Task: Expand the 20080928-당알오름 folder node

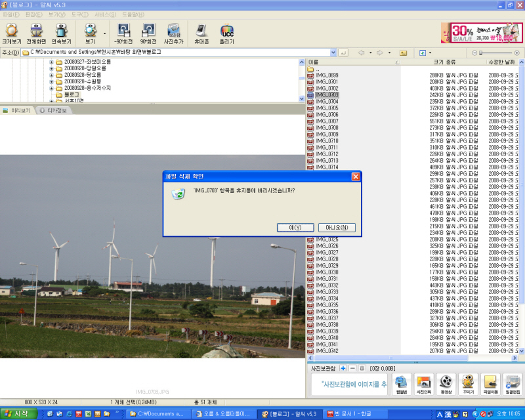Action: [x=51, y=68]
